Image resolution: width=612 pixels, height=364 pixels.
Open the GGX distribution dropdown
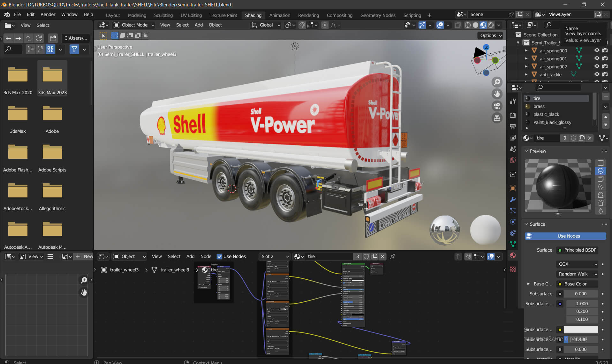point(578,264)
